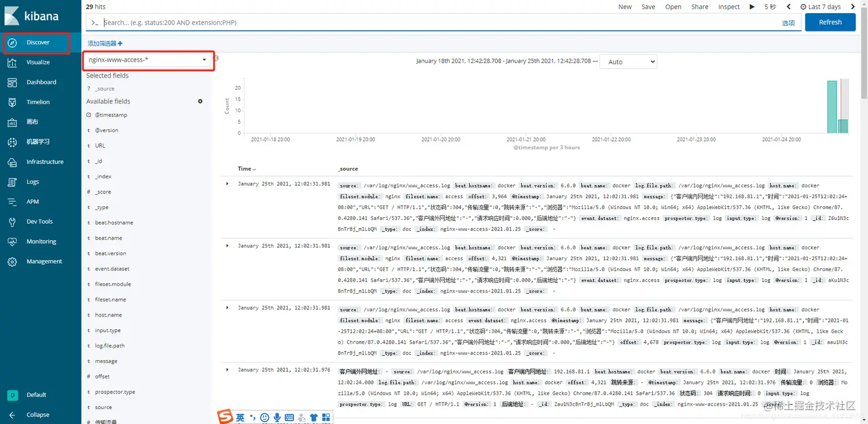Open the Timelion icon in sidebar
Image resolution: width=868 pixels, height=424 pixels.
coord(13,102)
